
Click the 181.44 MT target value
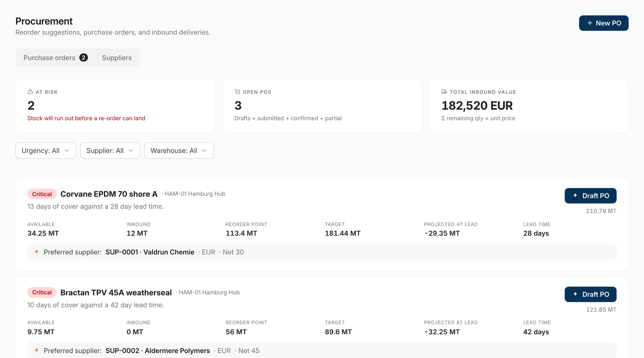click(x=343, y=233)
